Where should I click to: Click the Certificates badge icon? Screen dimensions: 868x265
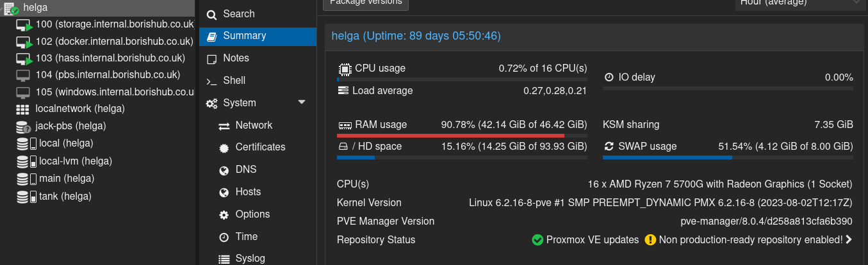(x=224, y=148)
